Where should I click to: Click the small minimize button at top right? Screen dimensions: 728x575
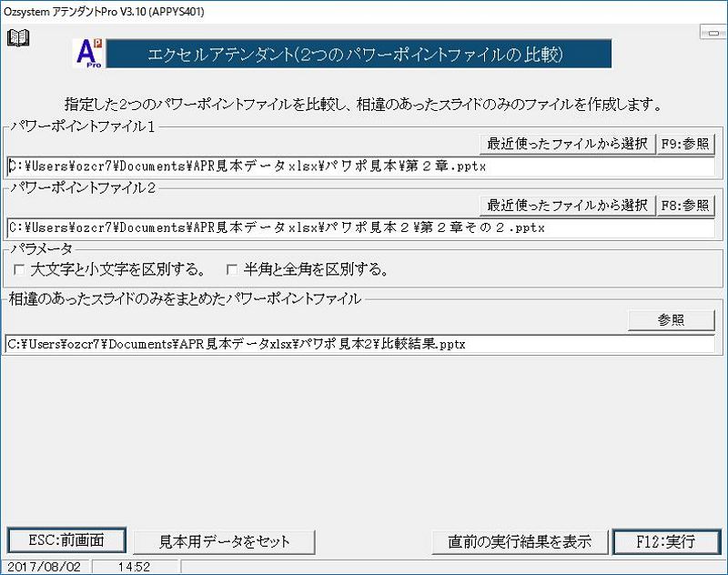[x=710, y=33]
